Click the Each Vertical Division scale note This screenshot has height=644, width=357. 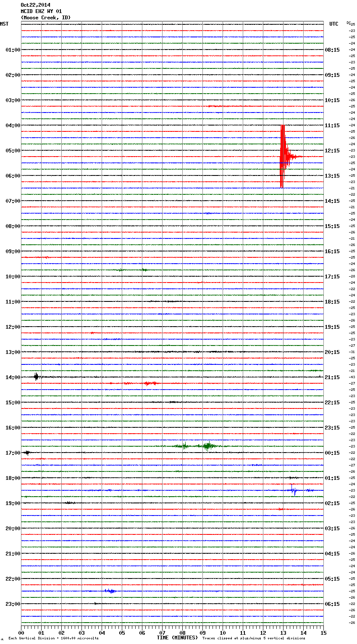[x=53, y=638]
